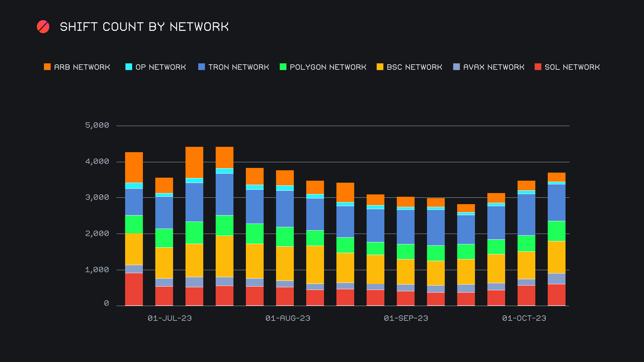Screen dimensions: 644x362
Task: Click the red SideShift logo icon
Action: [x=43, y=27]
